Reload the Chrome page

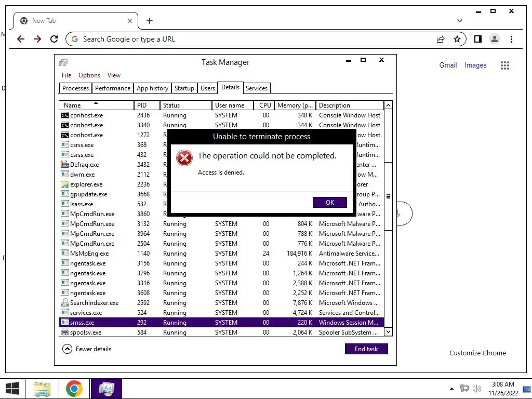point(54,39)
